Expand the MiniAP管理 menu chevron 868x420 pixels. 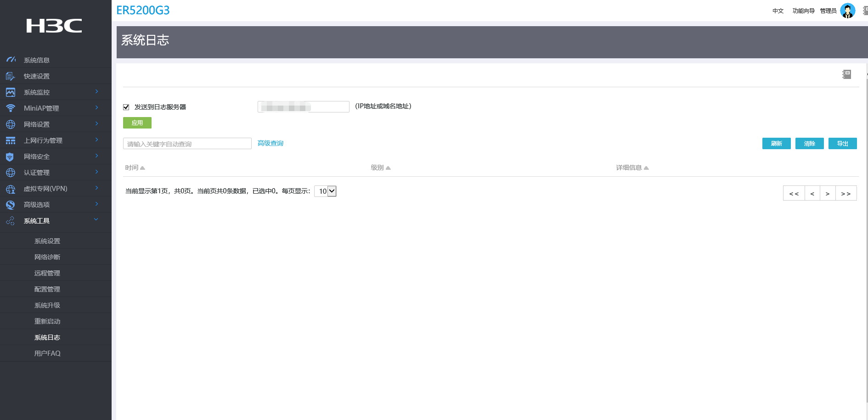tap(97, 108)
